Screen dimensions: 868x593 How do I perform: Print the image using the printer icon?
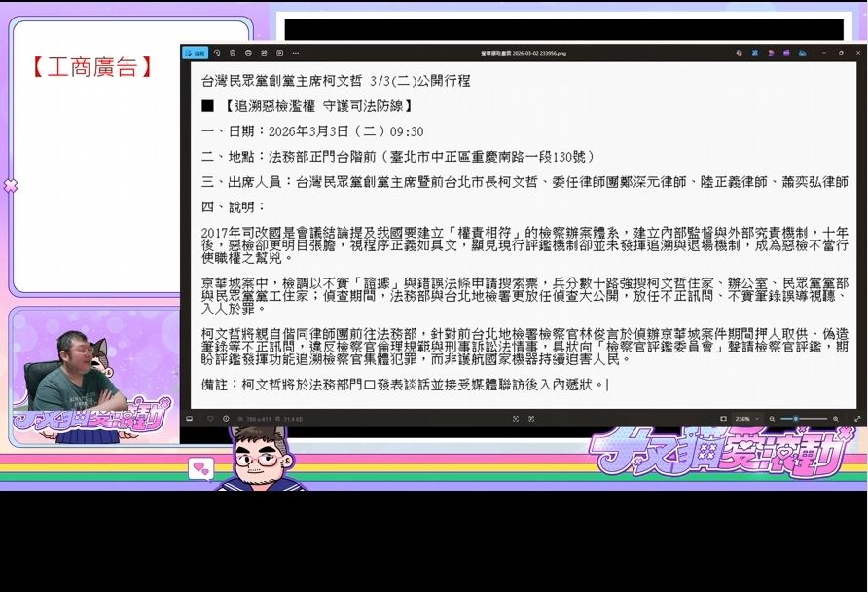pos(249,53)
